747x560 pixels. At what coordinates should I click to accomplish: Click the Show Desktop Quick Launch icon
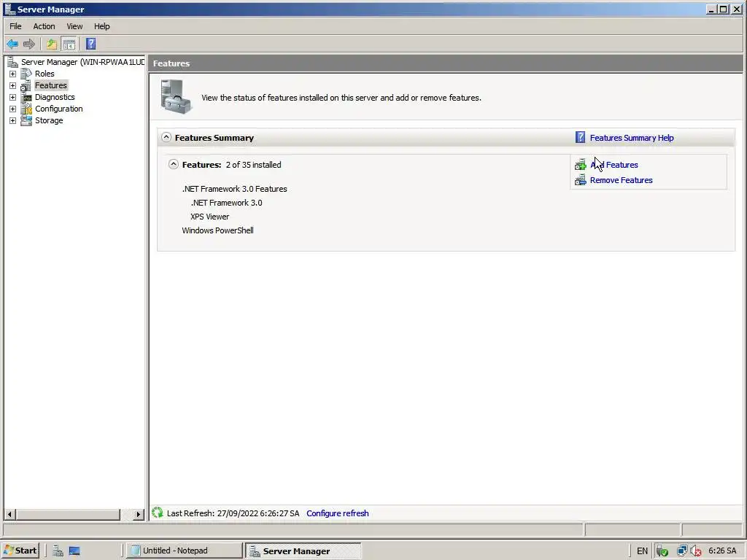point(74,551)
